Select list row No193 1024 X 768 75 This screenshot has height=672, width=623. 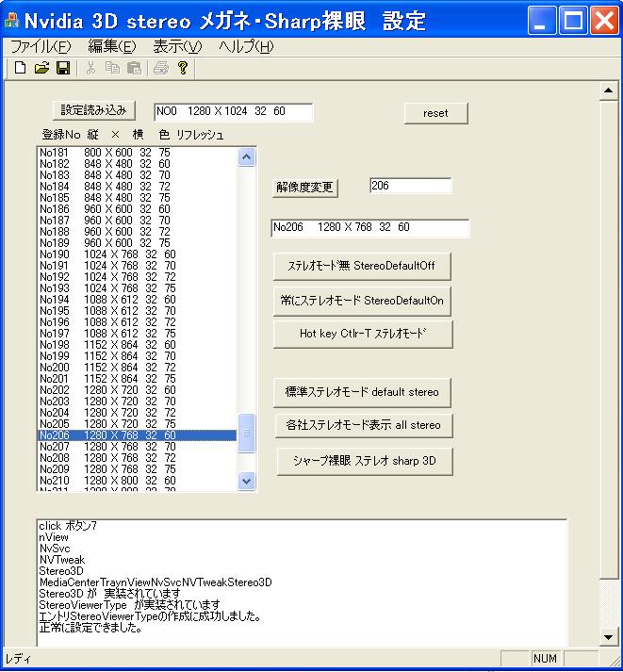click(137, 288)
